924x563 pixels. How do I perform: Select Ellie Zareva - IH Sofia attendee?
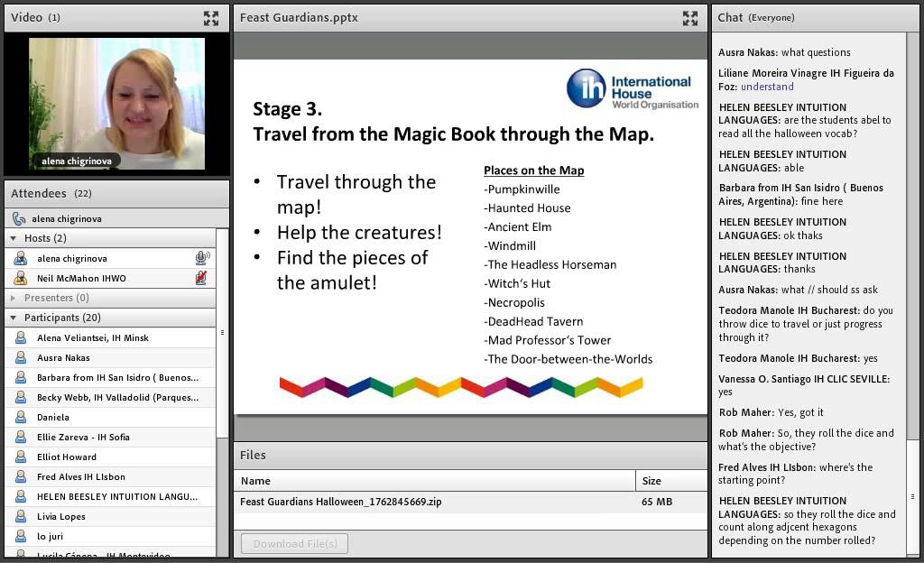coord(110,437)
